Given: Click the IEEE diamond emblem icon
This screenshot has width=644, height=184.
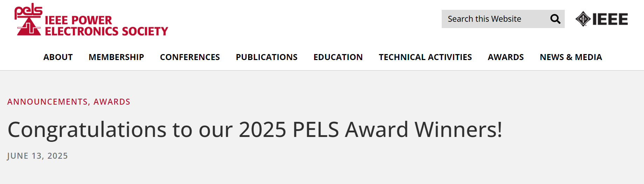Looking at the screenshot, I should pos(583,19).
